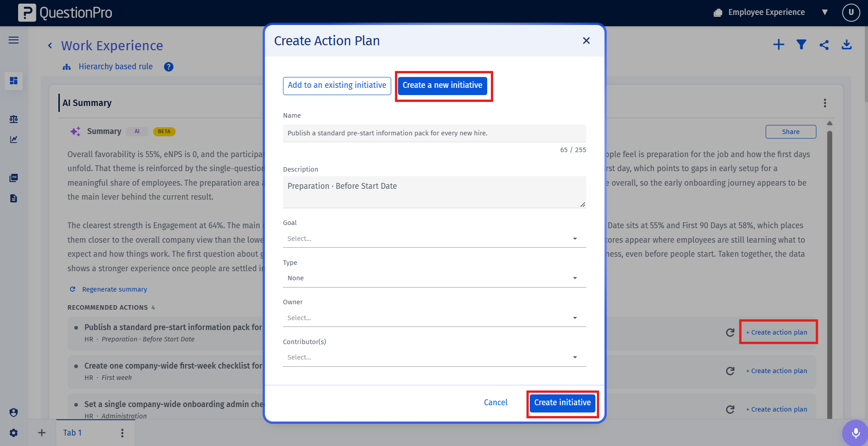Click the Create initiative button

(562, 403)
